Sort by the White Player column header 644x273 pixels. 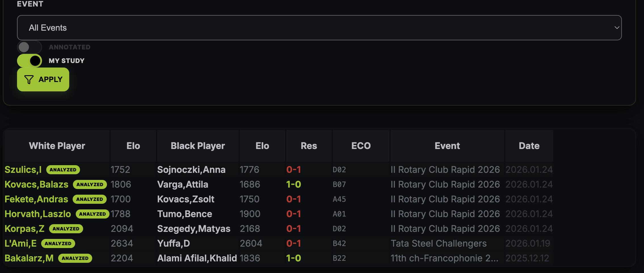[57, 146]
